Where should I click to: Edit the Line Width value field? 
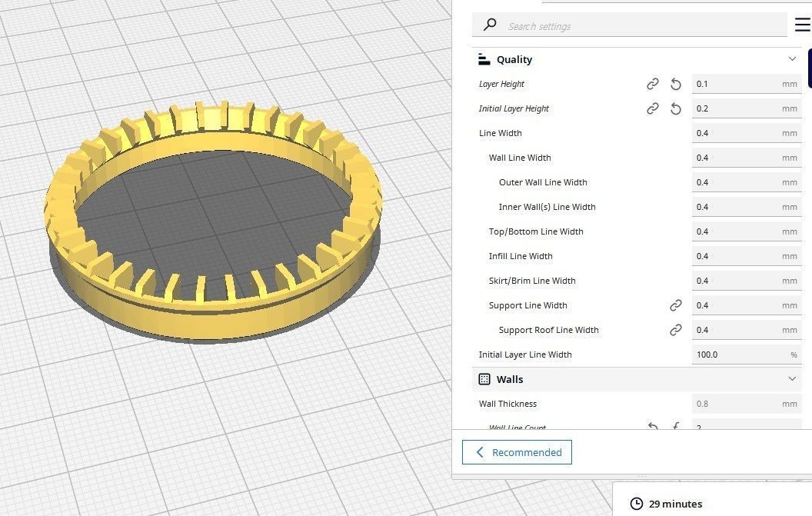pyautogui.click(x=747, y=133)
